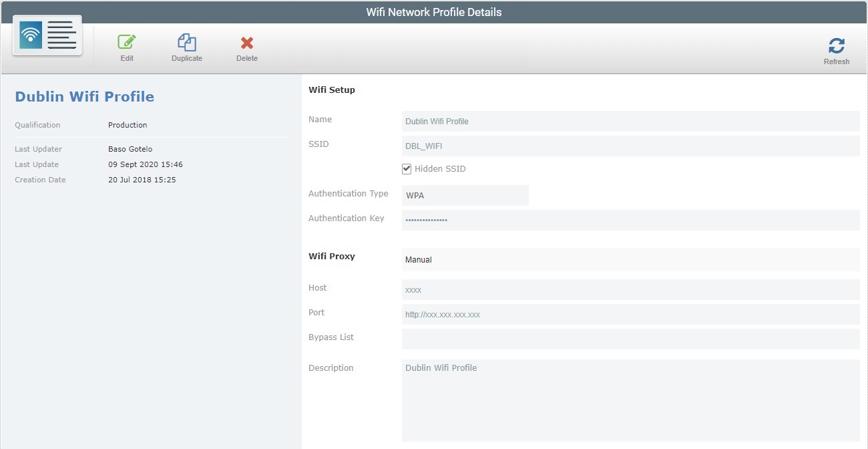Click the red Delete icon
This screenshot has height=449, width=868.
tap(246, 42)
